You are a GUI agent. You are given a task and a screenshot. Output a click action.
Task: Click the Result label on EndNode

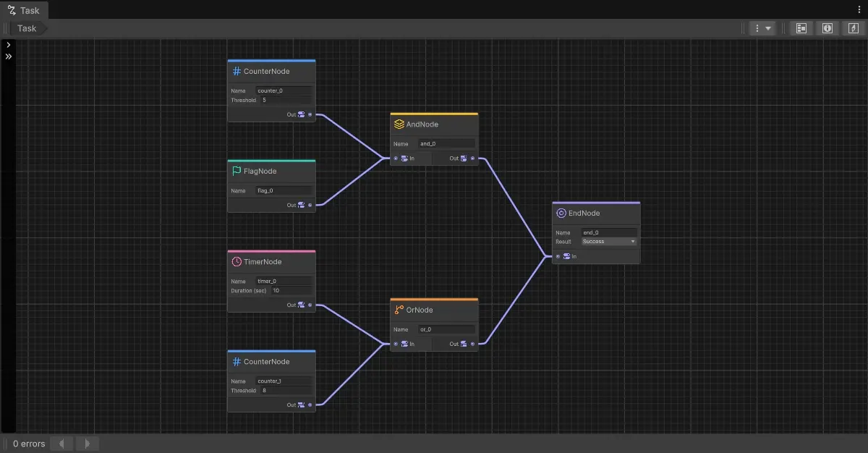[563, 241]
